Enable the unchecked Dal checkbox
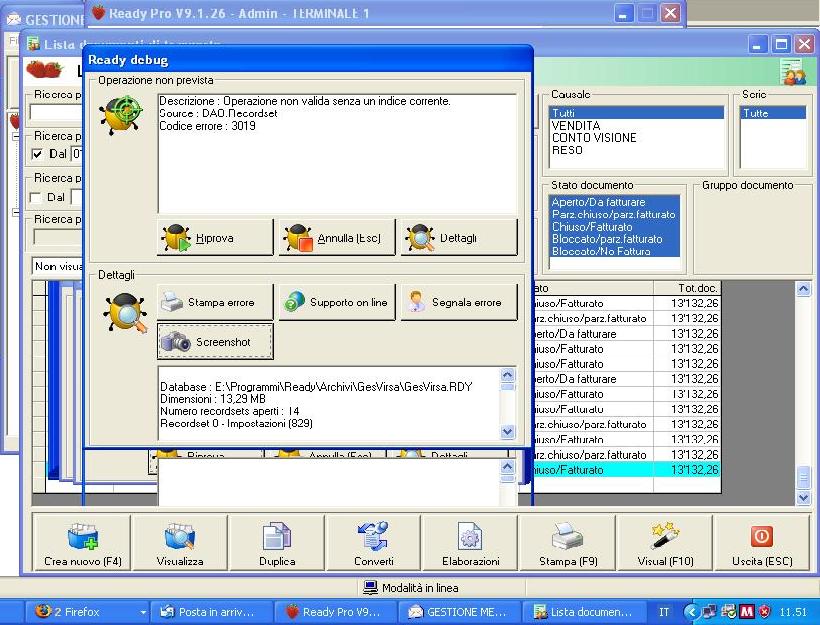This screenshot has height=625, width=820. [x=36, y=197]
